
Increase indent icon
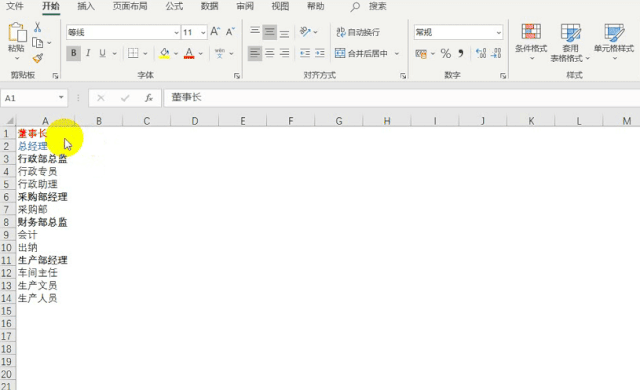pyautogui.click(x=320, y=53)
